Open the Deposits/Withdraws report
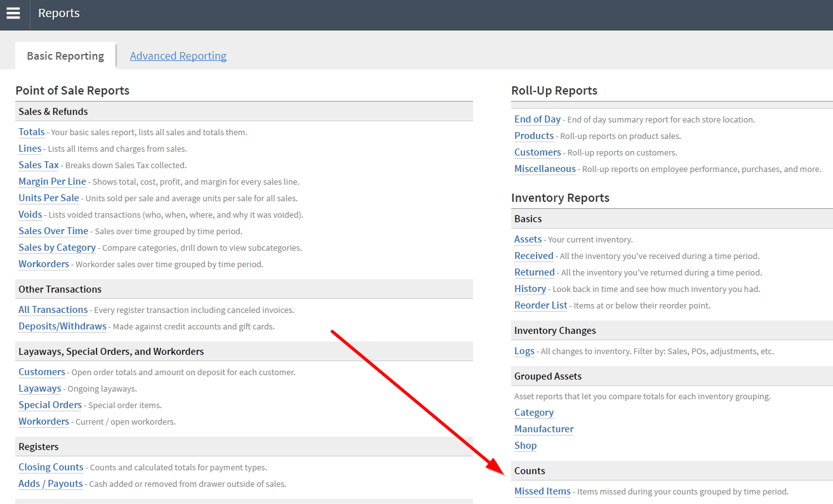Image resolution: width=833 pixels, height=504 pixels. tap(62, 326)
